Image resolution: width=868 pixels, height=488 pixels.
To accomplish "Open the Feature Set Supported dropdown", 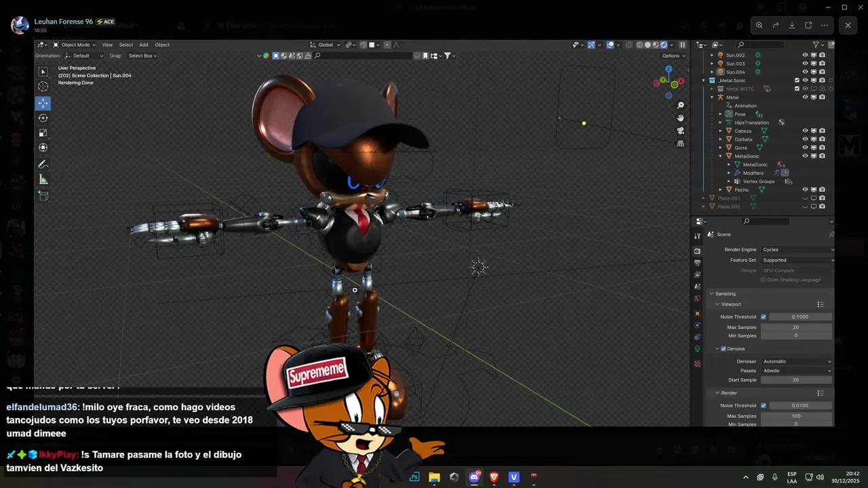I will coord(796,260).
